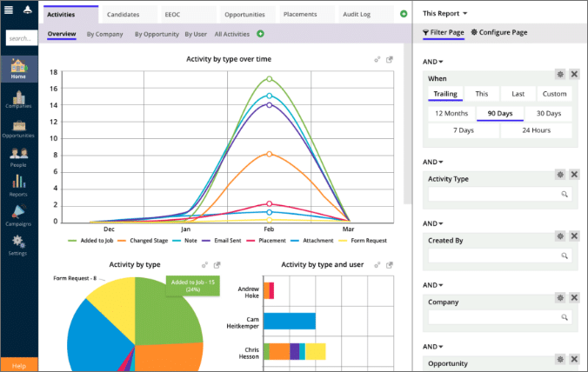Open gear settings for Opportunity filter
The height and width of the screenshot is (372, 588).
click(x=560, y=359)
